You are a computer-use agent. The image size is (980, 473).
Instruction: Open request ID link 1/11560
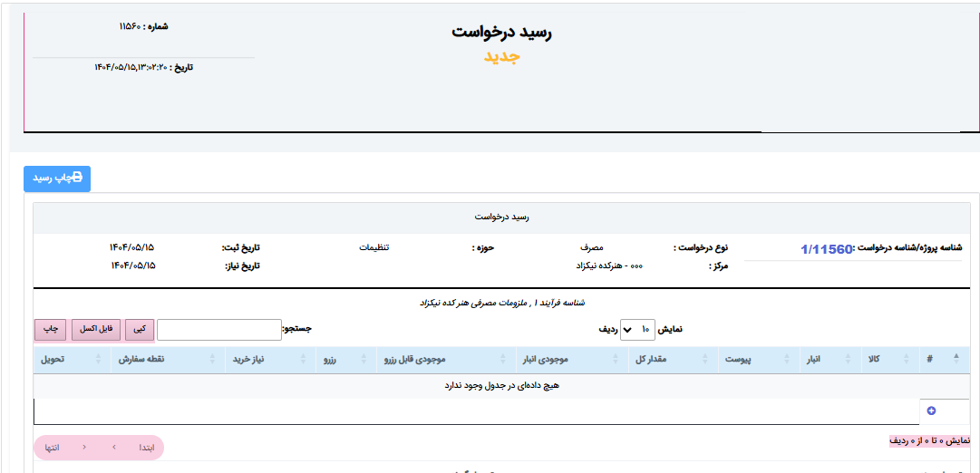point(827,249)
